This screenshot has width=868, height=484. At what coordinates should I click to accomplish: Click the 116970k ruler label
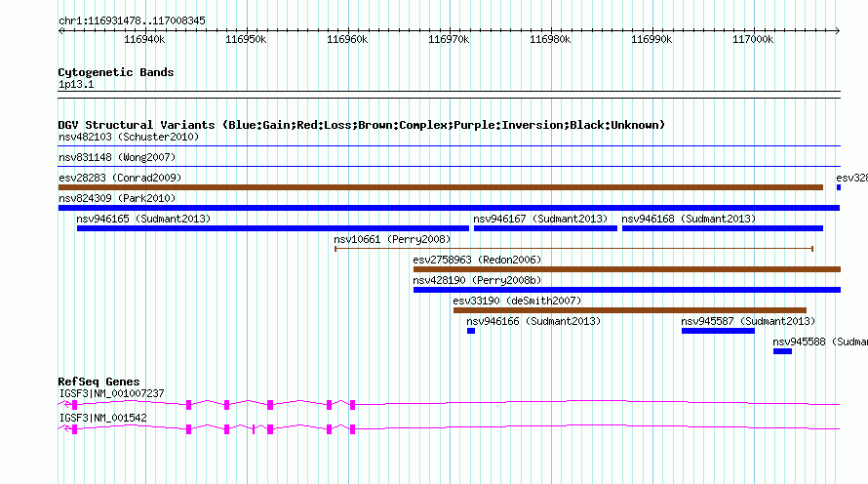pos(449,39)
